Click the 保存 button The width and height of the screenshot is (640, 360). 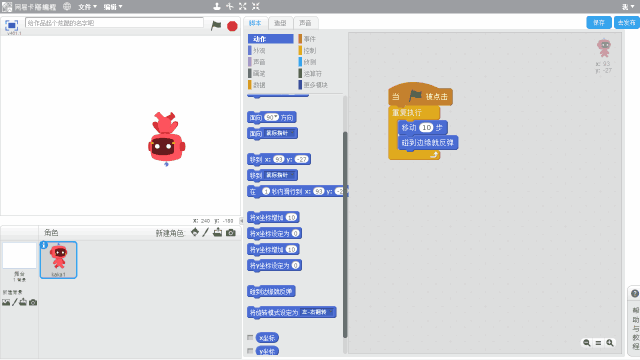point(599,23)
